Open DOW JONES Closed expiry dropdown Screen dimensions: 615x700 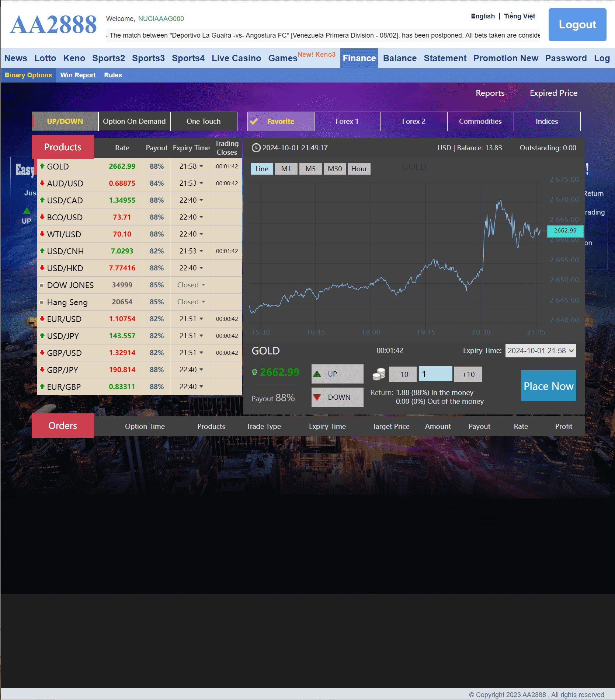(x=191, y=285)
